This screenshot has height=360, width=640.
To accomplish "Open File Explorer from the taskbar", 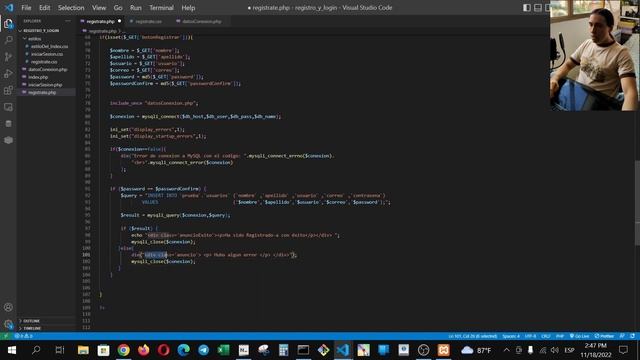I will click(83, 350).
